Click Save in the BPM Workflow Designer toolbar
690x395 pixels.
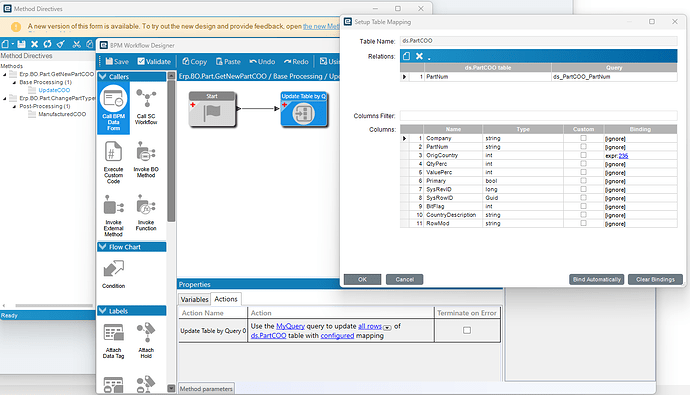117,62
